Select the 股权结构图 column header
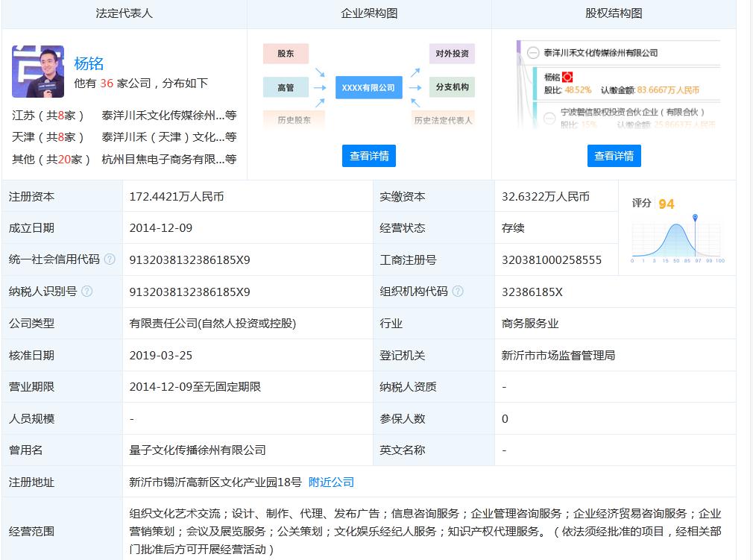The width and height of the screenshot is (753, 560). (x=614, y=13)
